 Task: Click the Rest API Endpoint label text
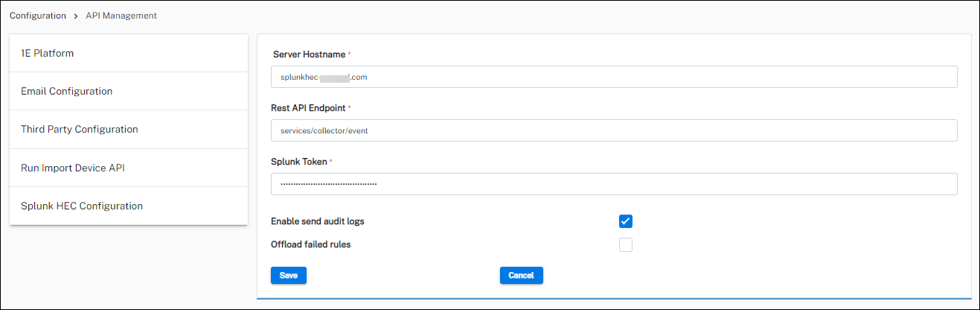[307, 108]
